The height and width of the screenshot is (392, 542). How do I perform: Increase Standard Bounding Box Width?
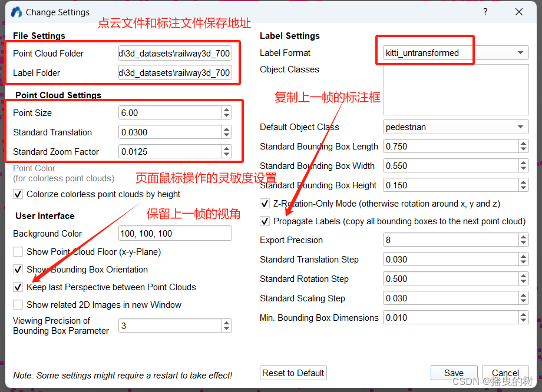pyautogui.click(x=524, y=162)
